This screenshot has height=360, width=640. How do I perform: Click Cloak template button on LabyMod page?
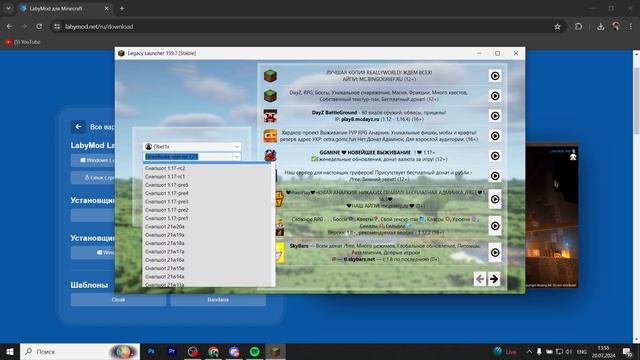pyautogui.click(x=118, y=300)
